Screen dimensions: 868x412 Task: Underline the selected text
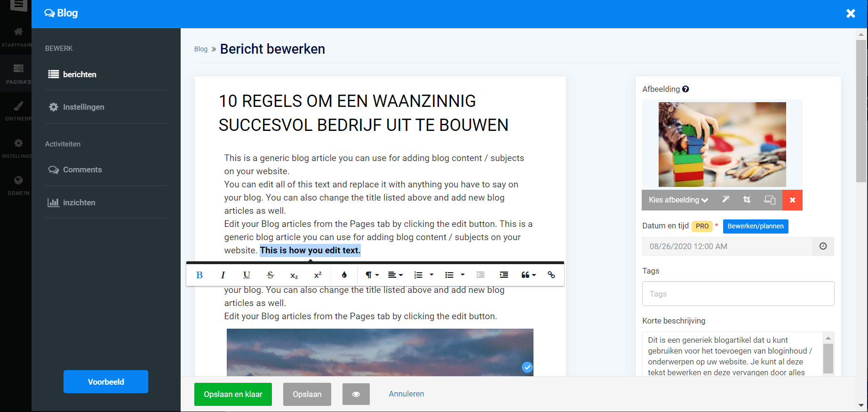[x=247, y=275]
